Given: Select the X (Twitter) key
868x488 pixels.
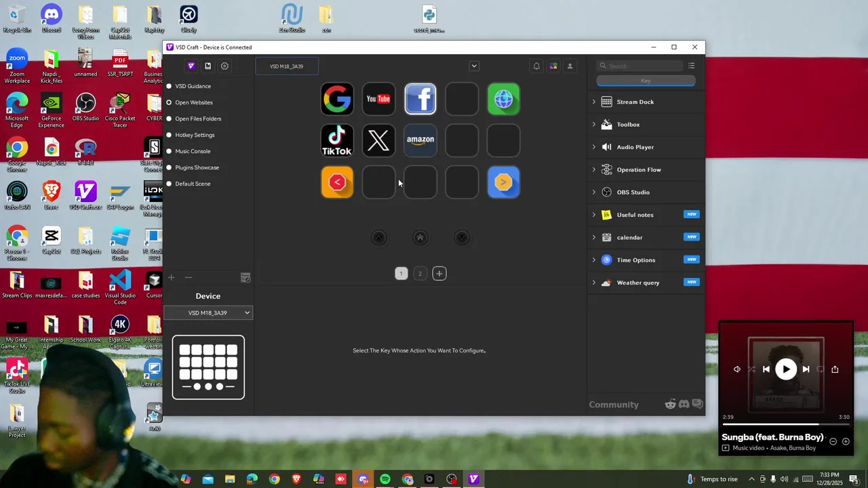Looking at the screenshot, I should pos(378,140).
